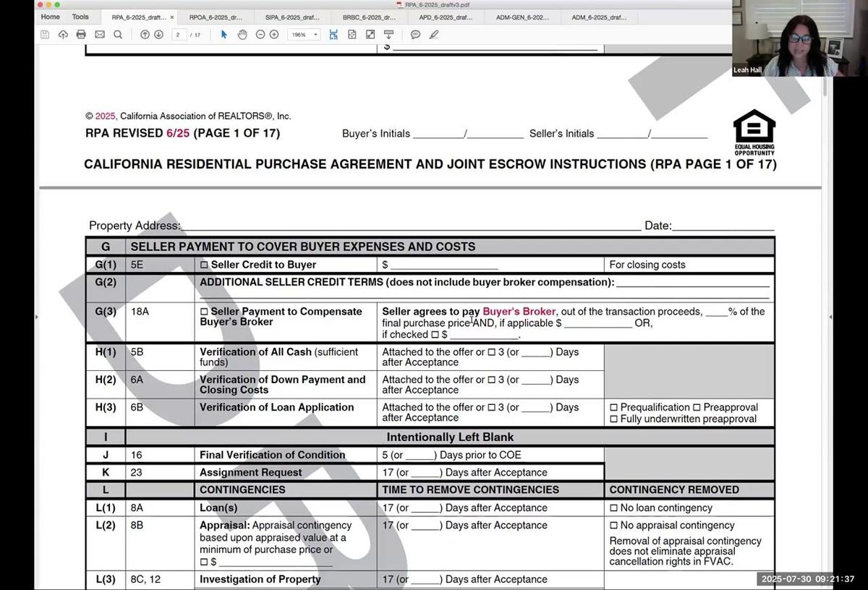Print the document using printer icon
This screenshot has height=590, width=868.
(x=81, y=34)
